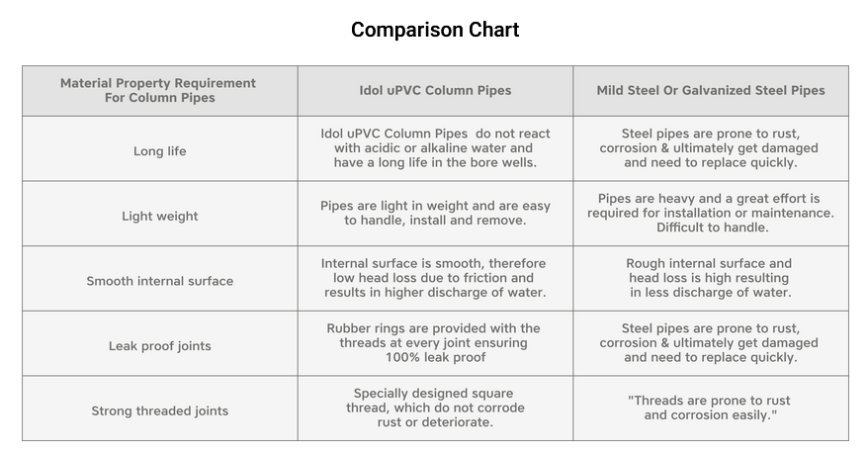868x454 pixels.
Task: Click the Idol uPVC Column Pipes header
Action: coord(435,90)
